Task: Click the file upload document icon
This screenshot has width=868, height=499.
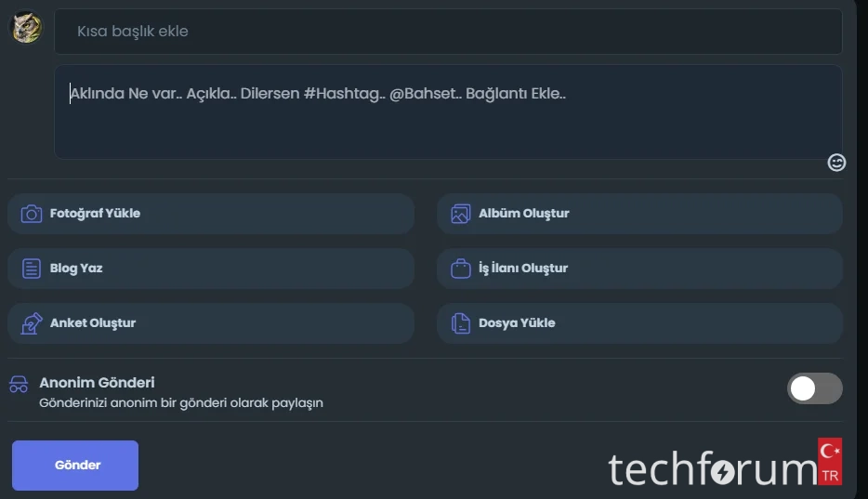Action: click(460, 323)
